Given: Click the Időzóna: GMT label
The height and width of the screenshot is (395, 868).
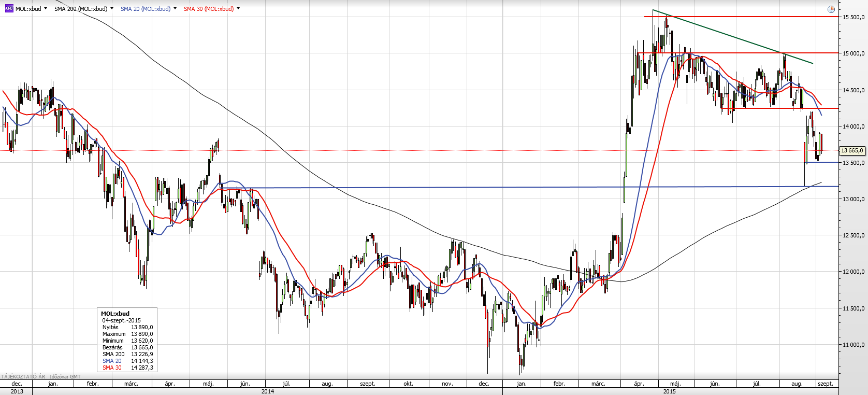Looking at the screenshot, I should (x=65, y=377).
